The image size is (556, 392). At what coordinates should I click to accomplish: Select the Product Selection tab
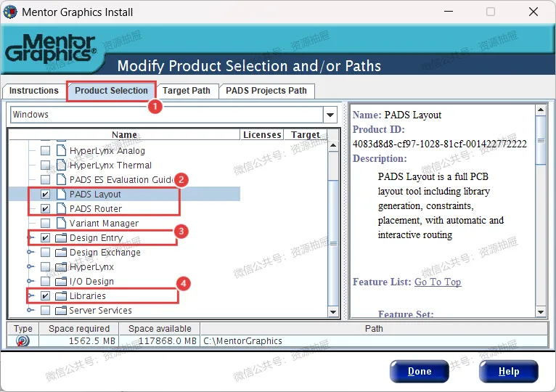[x=111, y=91]
